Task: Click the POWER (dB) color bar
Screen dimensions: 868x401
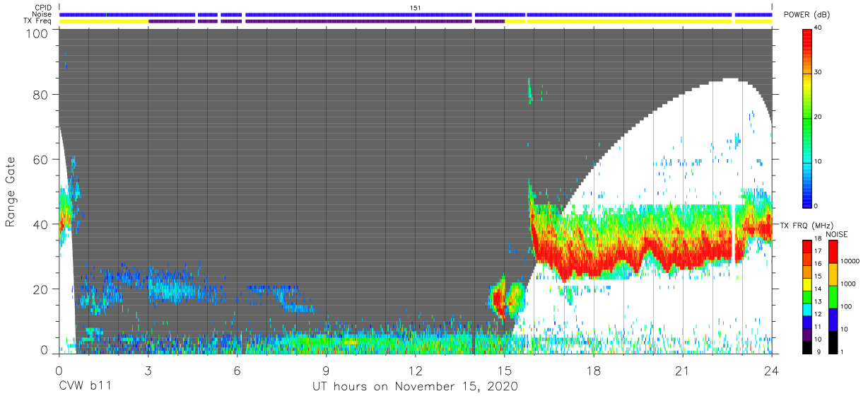Action: click(807, 117)
